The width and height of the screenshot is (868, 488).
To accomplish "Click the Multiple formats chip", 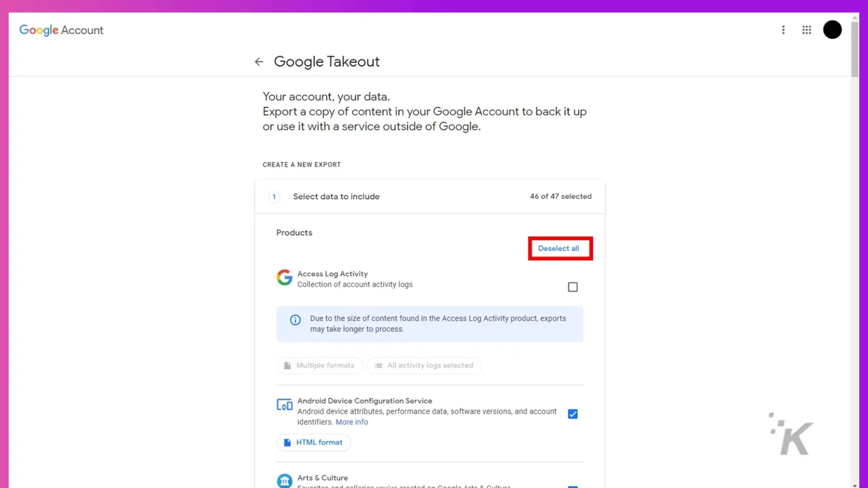I will tap(320, 365).
